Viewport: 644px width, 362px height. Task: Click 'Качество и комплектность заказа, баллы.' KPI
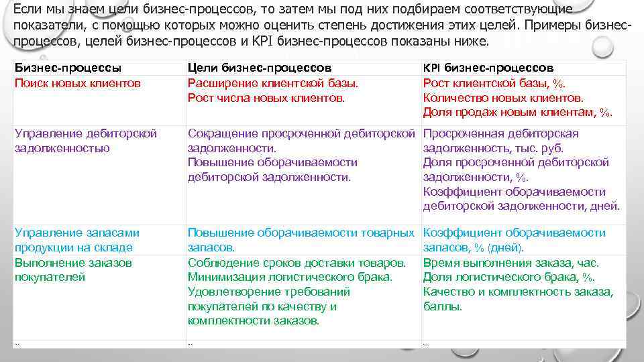[519, 299]
